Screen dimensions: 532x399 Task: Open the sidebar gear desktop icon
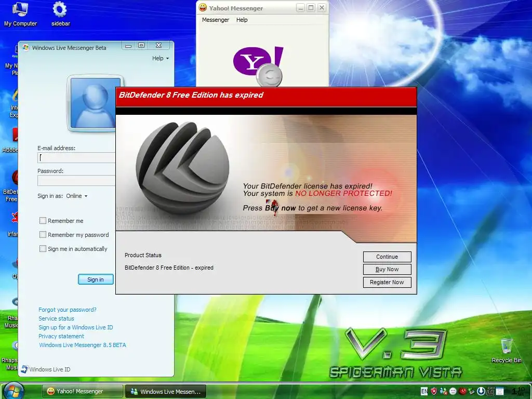60,14
